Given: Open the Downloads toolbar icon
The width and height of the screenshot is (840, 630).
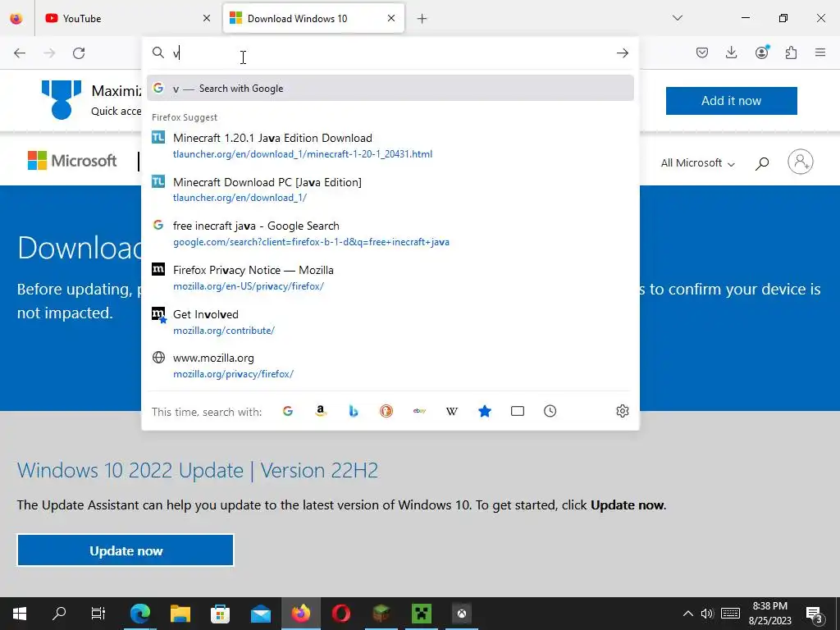Looking at the screenshot, I should tap(731, 52).
